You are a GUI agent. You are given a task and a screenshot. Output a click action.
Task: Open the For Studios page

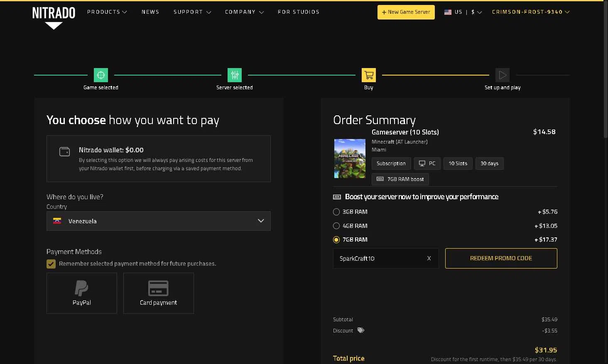pos(299,12)
